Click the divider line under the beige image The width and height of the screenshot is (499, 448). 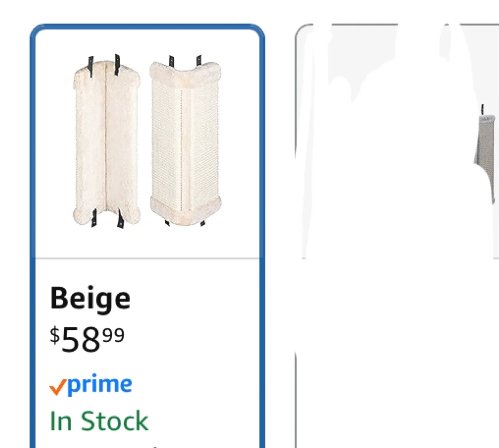(147, 258)
